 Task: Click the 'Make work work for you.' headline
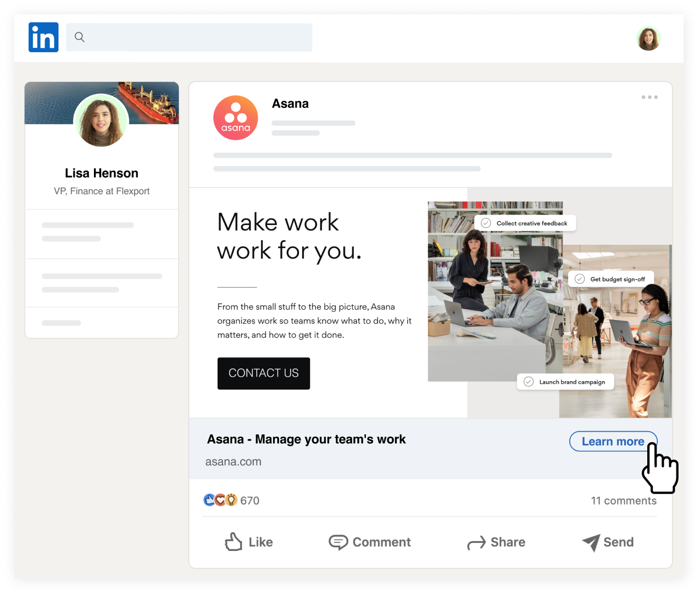pos(289,236)
